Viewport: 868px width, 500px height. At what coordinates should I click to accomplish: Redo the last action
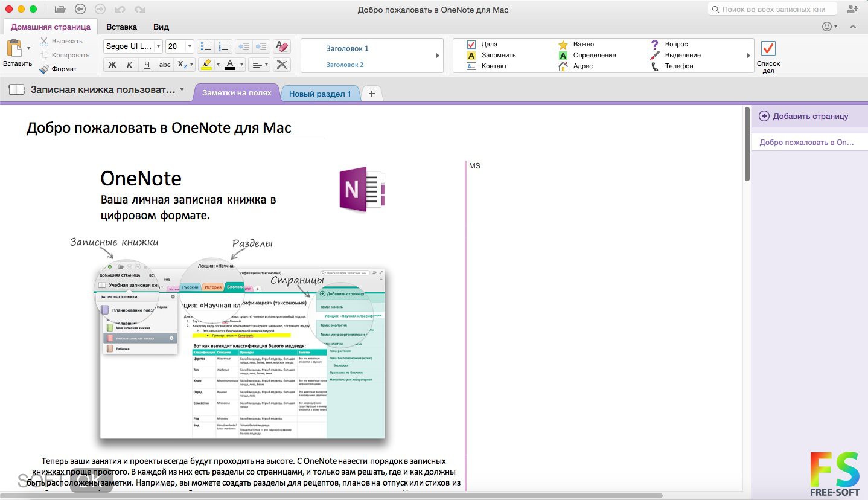(139, 9)
